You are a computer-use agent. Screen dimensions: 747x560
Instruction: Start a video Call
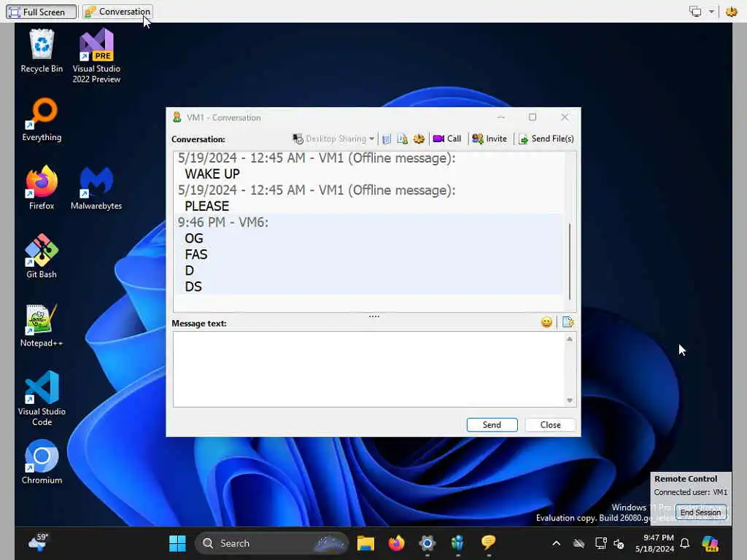(x=447, y=139)
